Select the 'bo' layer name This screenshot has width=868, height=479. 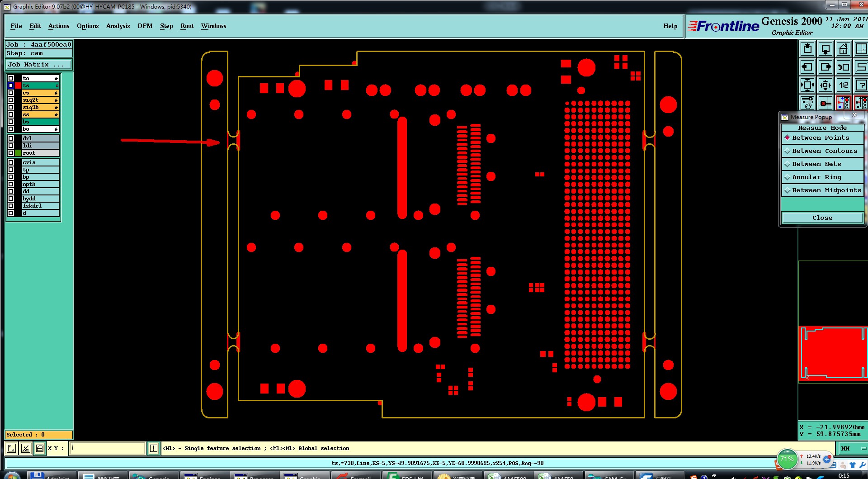41,129
